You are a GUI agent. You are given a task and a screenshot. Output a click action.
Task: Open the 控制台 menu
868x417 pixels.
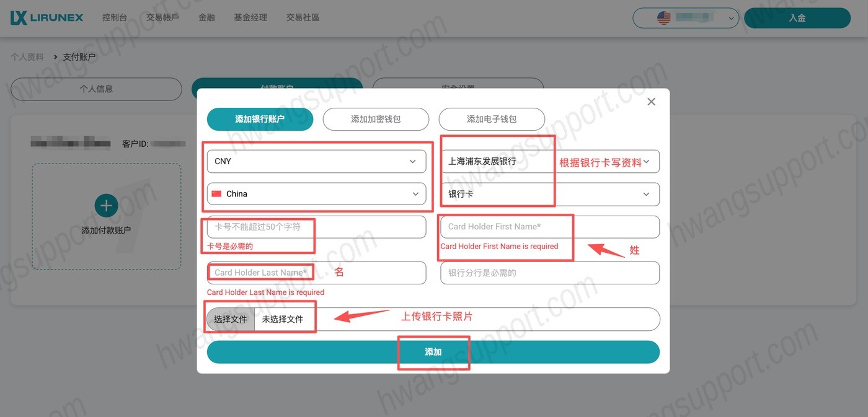(115, 17)
